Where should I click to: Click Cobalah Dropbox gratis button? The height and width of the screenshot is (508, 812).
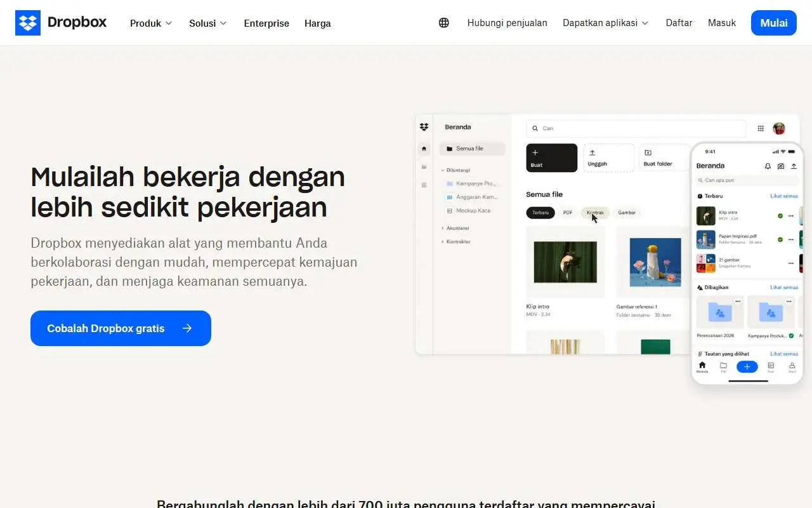click(121, 328)
